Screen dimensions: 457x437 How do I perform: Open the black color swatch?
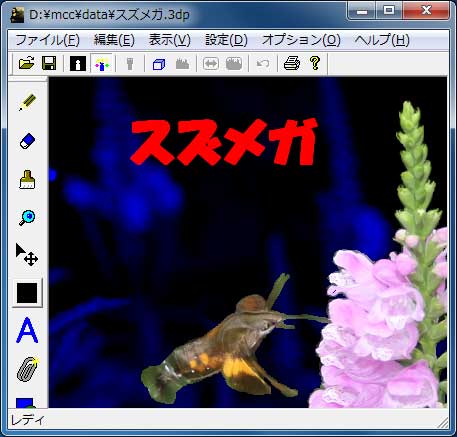click(27, 293)
